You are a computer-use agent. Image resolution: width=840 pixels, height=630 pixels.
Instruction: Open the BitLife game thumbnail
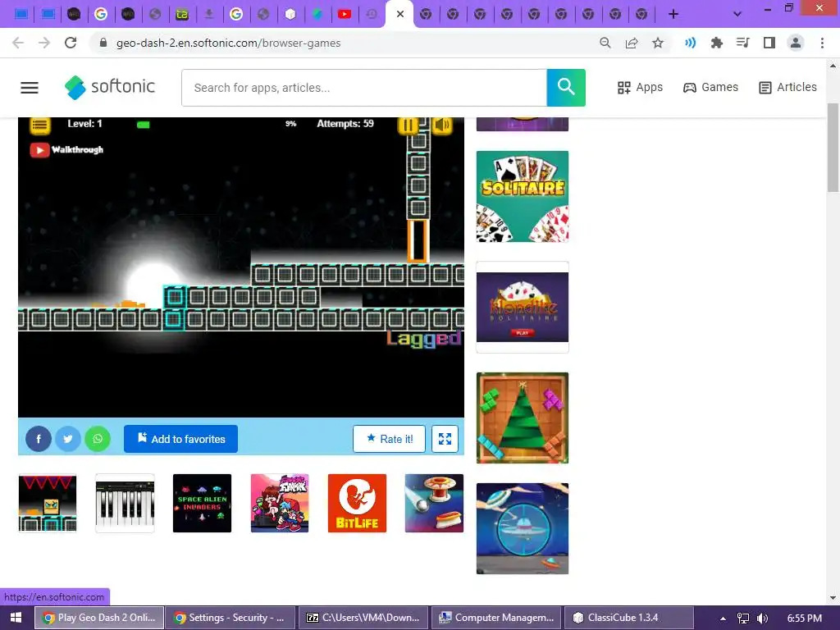[357, 503]
